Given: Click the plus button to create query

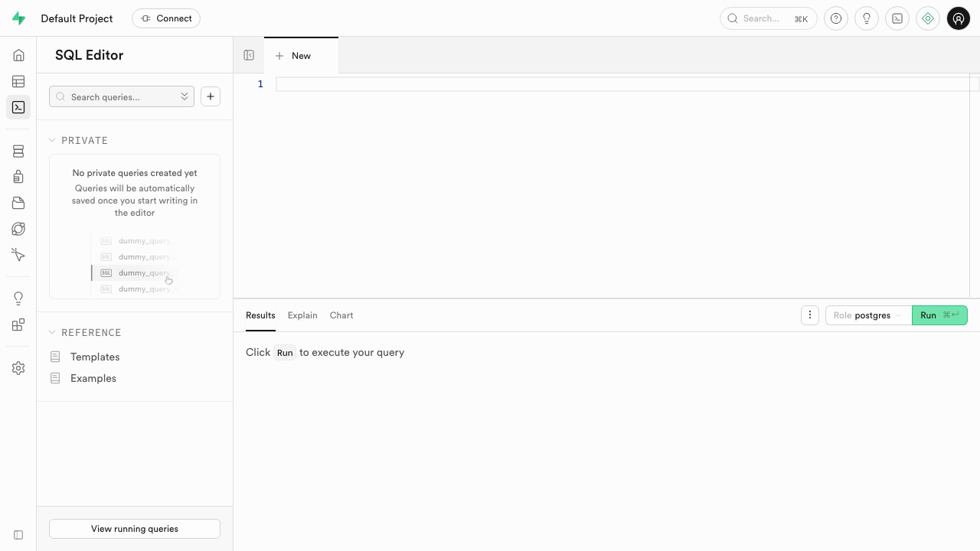Looking at the screenshot, I should pos(211,96).
